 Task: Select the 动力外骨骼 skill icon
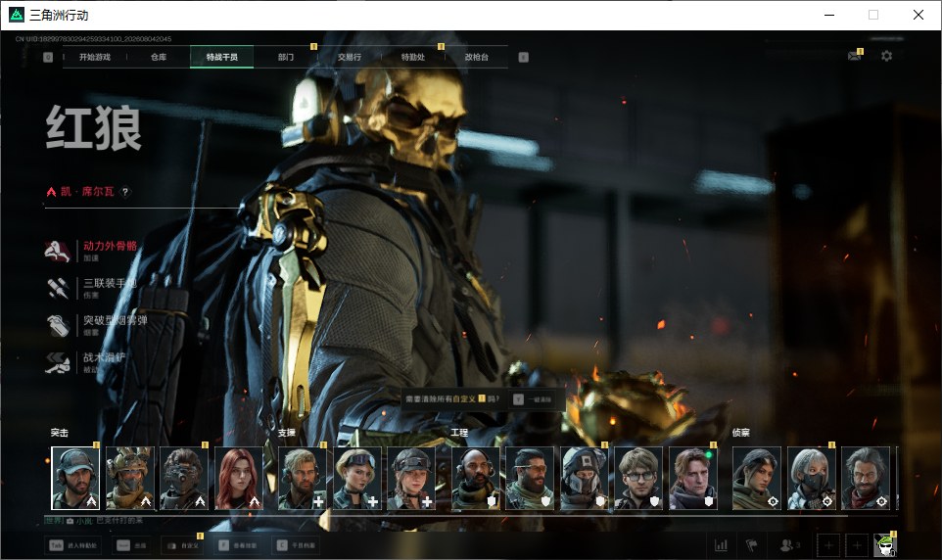[x=58, y=252]
